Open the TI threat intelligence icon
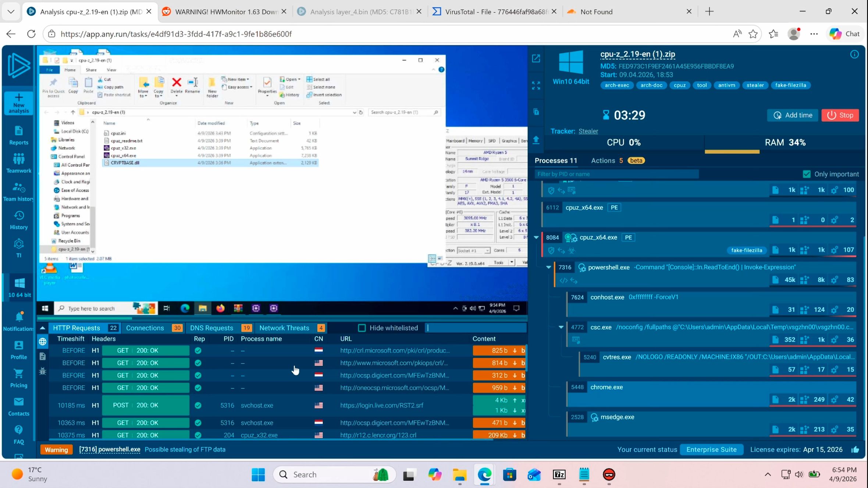The height and width of the screenshot is (488, 868). tap(19, 248)
